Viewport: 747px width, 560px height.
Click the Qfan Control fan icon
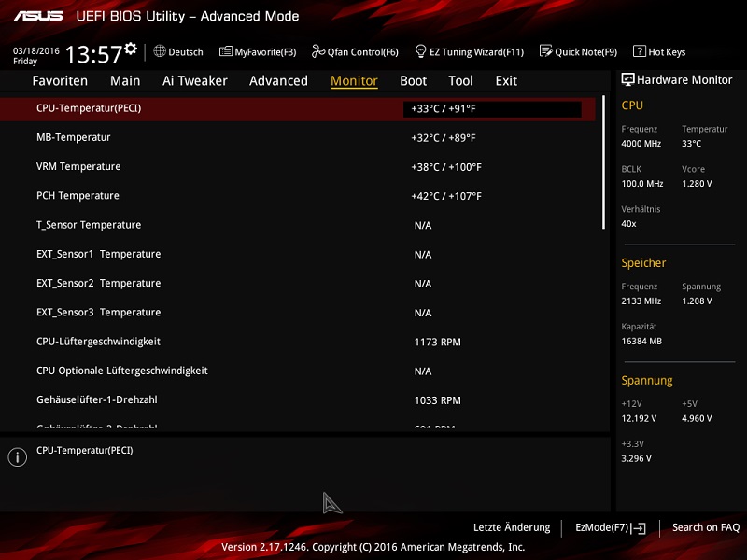click(x=317, y=51)
